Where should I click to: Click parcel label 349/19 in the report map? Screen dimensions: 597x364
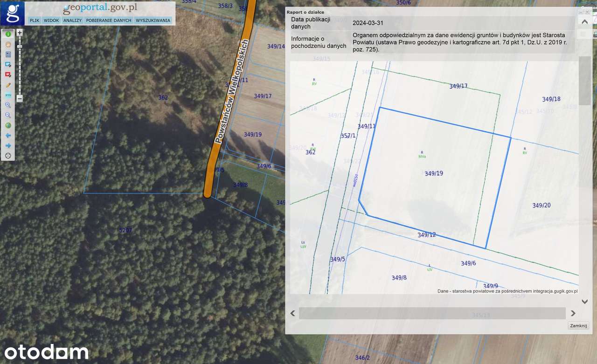click(434, 173)
